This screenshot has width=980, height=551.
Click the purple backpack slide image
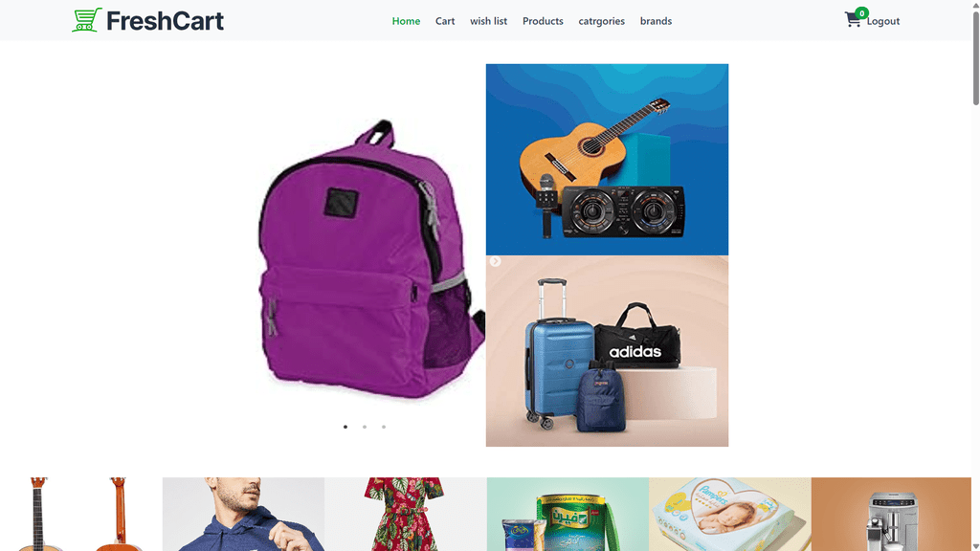[372, 257]
